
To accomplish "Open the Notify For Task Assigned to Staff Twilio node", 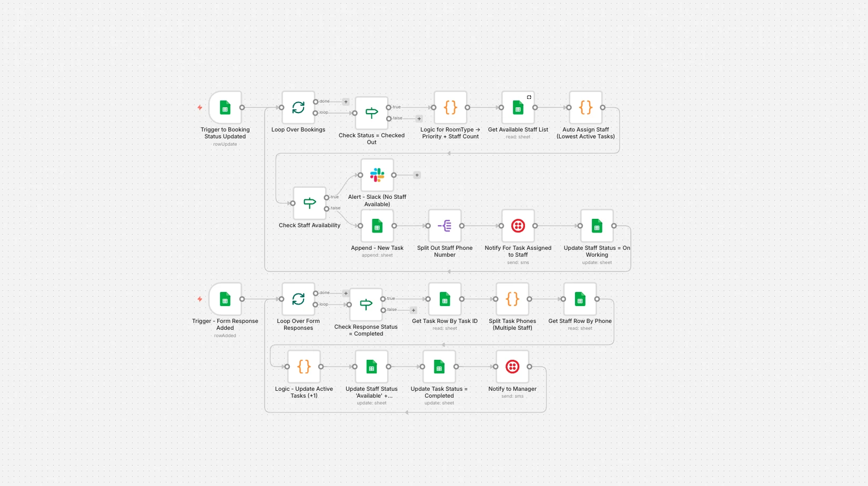I will click(518, 226).
